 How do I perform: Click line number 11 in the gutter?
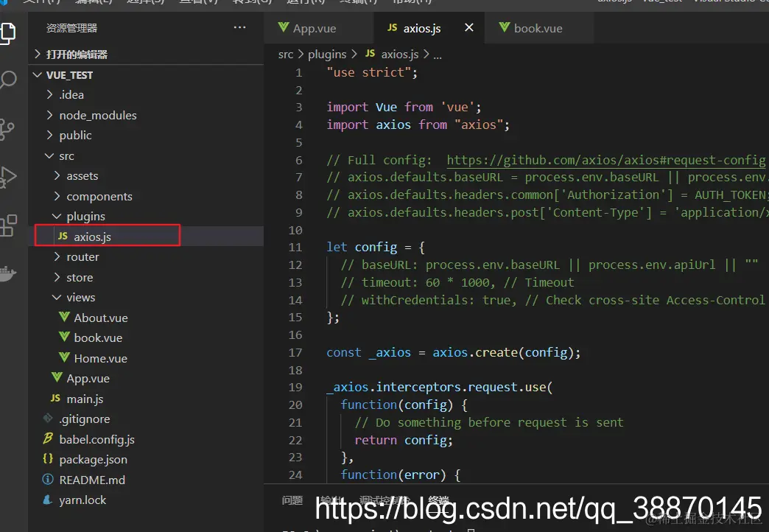[x=295, y=248]
